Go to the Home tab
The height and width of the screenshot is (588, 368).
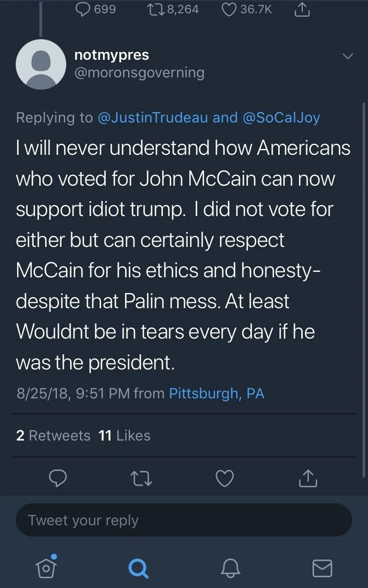pos(45,568)
